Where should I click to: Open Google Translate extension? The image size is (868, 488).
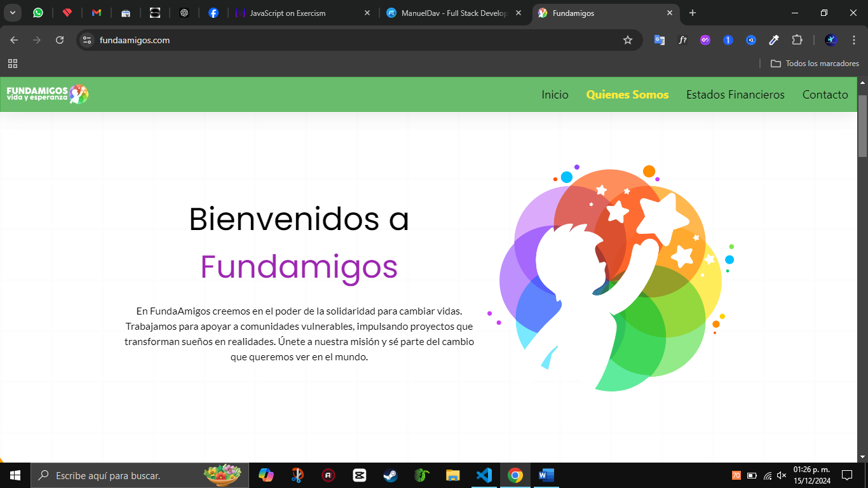pos(660,40)
